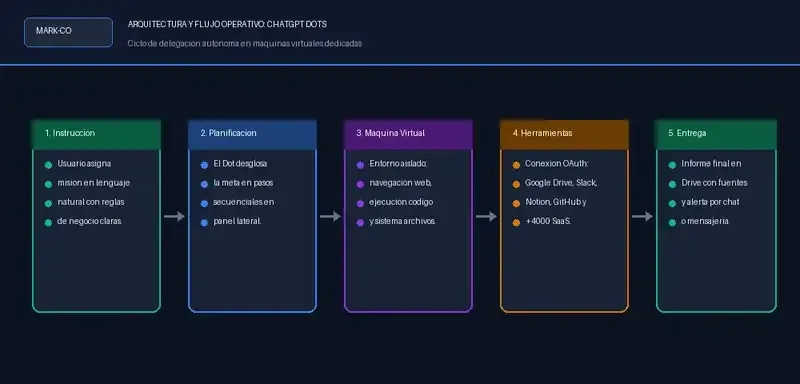Click the text 'mision en lenguaje'
This screenshot has height=384, width=800.
pyautogui.click(x=94, y=183)
